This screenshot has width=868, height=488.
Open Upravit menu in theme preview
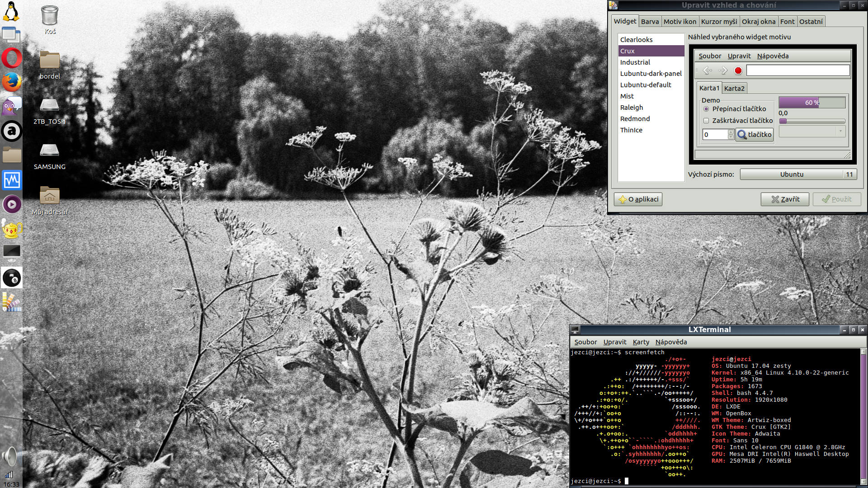pyautogui.click(x=739, y=56)
